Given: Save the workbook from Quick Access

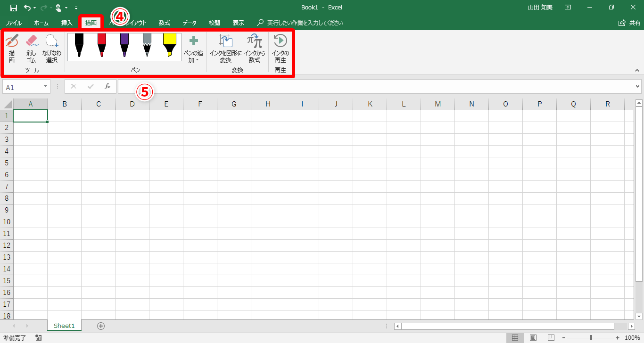Looking at the screenshot, I should [x=14, y=8].
